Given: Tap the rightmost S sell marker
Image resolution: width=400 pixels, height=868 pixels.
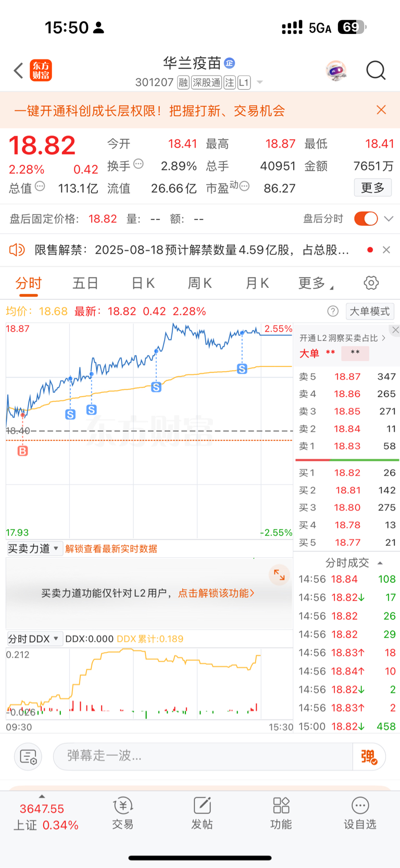Looking at the screenshot, I should pos(242,369).
